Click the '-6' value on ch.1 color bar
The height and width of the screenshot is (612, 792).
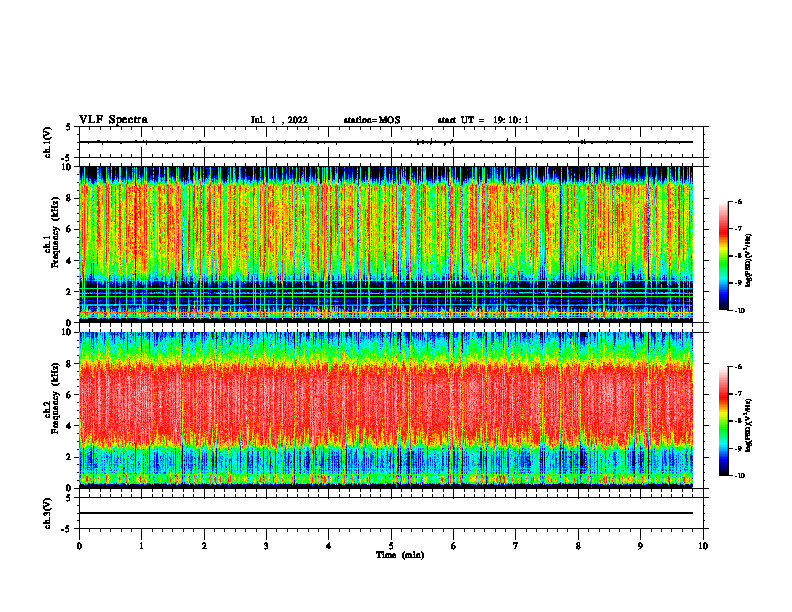click(x=737, y=201)
